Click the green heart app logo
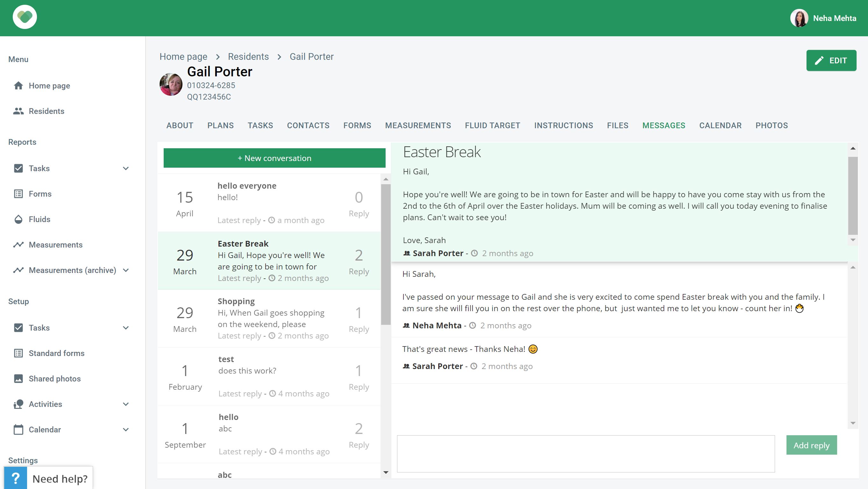Screen dimensions: 868x489 (x=25, y=17)
